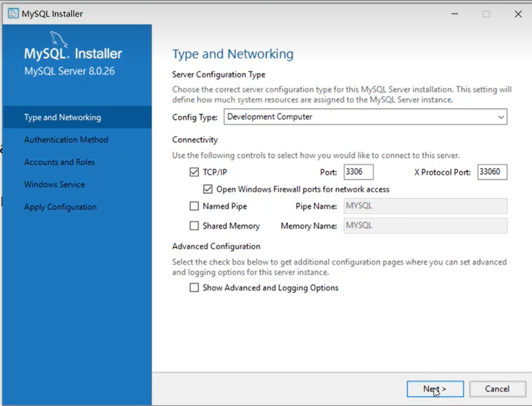Click the 'Server Configuration Type' label
This screenshot has height=406, width=532.
coord(218,74)
